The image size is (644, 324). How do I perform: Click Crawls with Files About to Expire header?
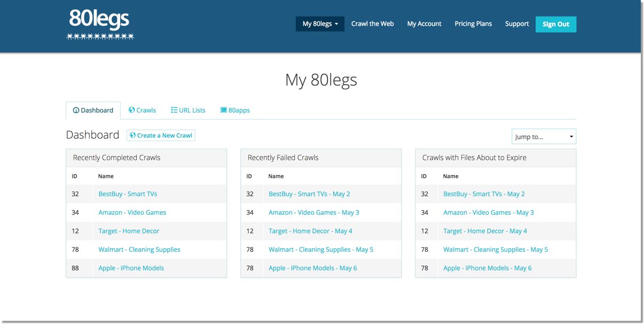click(496, 158)
